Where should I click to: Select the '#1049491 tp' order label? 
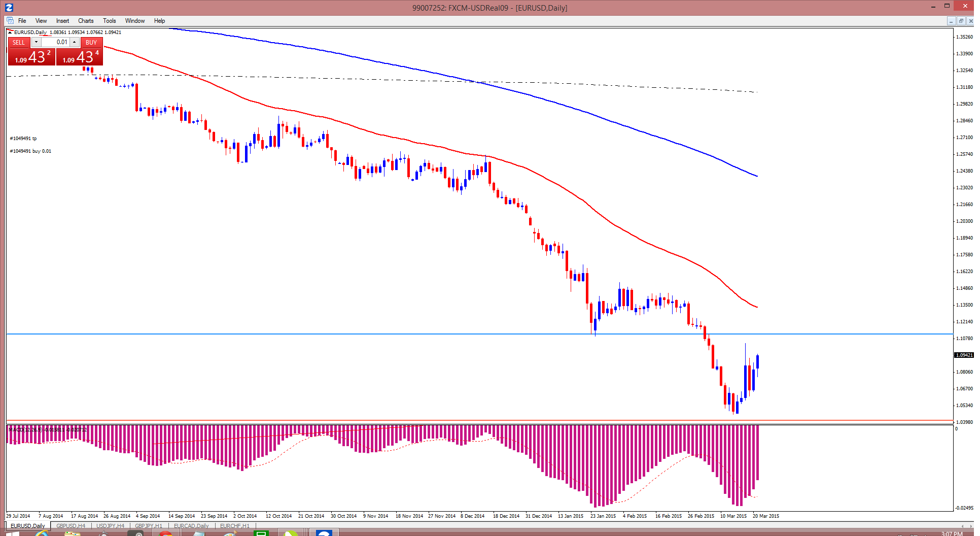[23, 139]
